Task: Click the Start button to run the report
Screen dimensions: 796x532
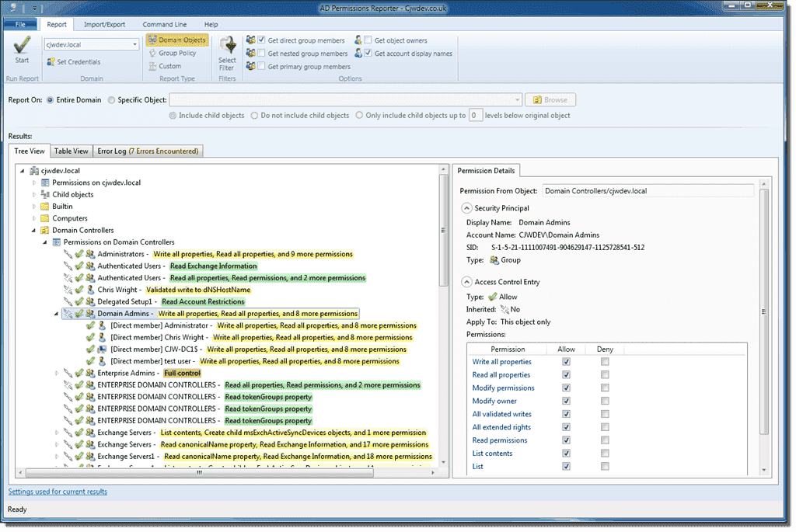Action: point(21,51)
